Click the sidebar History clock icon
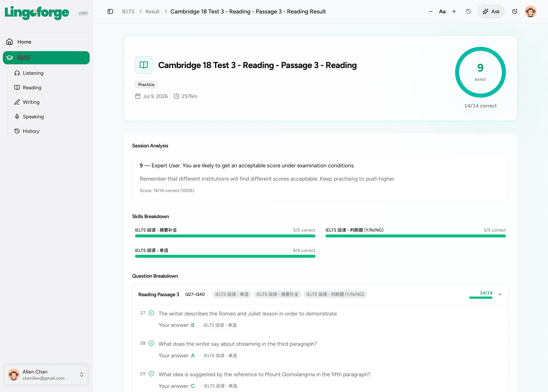 (17, 131)
